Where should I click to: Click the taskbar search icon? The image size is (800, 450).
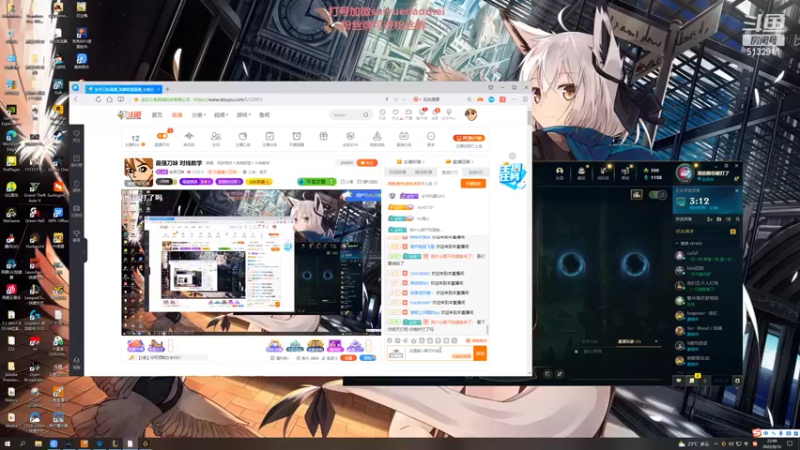[x=22, y=444]
